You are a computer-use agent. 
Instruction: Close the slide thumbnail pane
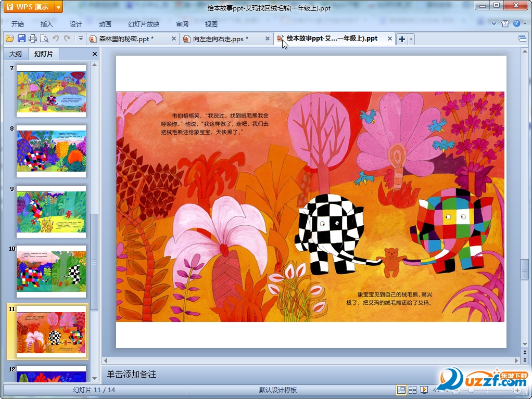[x=95, y=54]
